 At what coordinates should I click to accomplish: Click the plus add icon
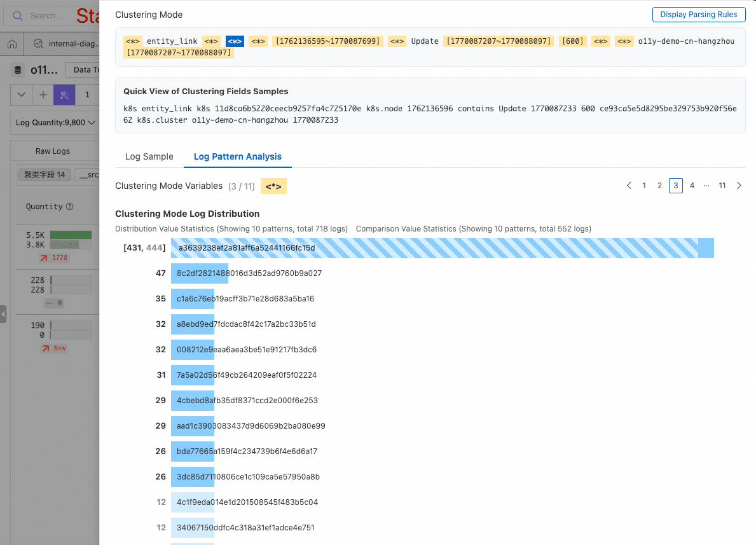pyautogui.click(x=43, y=95)
